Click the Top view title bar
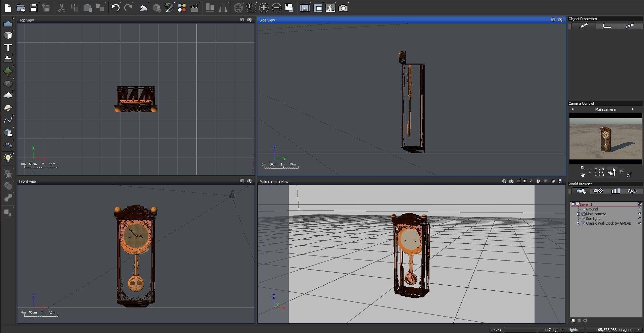This screenshot has width=644, height=333. coord(136,20)
